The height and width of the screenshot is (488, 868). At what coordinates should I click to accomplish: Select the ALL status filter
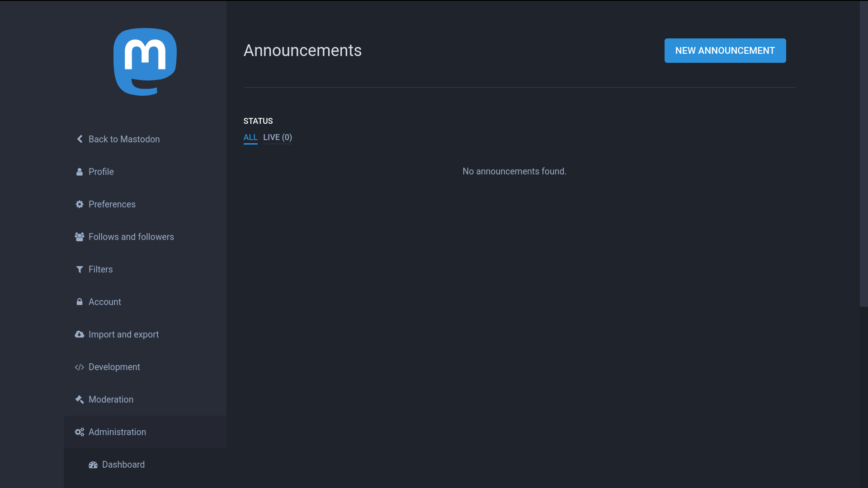250,137
